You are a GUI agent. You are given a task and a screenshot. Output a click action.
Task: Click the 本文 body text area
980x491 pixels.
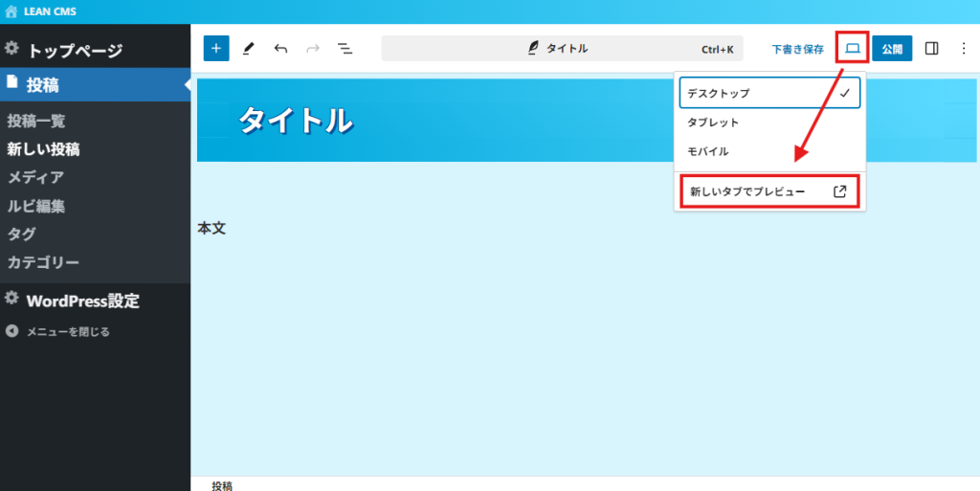212,229
